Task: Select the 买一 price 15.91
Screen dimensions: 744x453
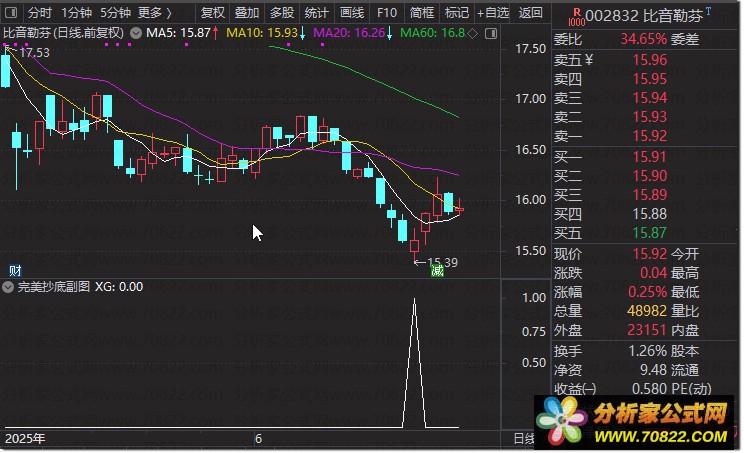Action: point(650,157)
